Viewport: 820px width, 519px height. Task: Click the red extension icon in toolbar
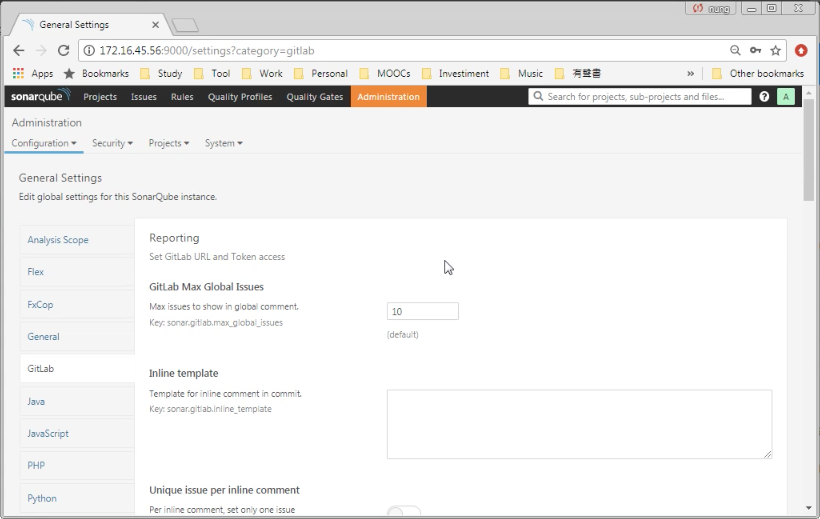coord(801,50)
